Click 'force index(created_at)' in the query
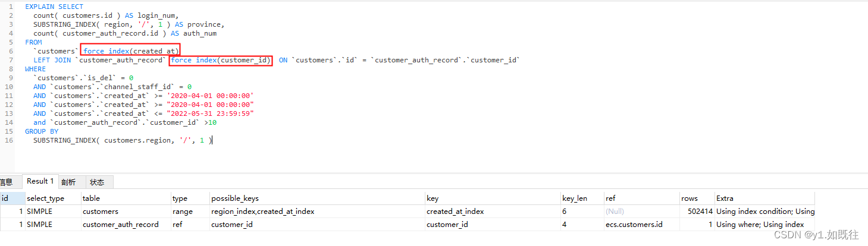 click(x=131, y=51)
